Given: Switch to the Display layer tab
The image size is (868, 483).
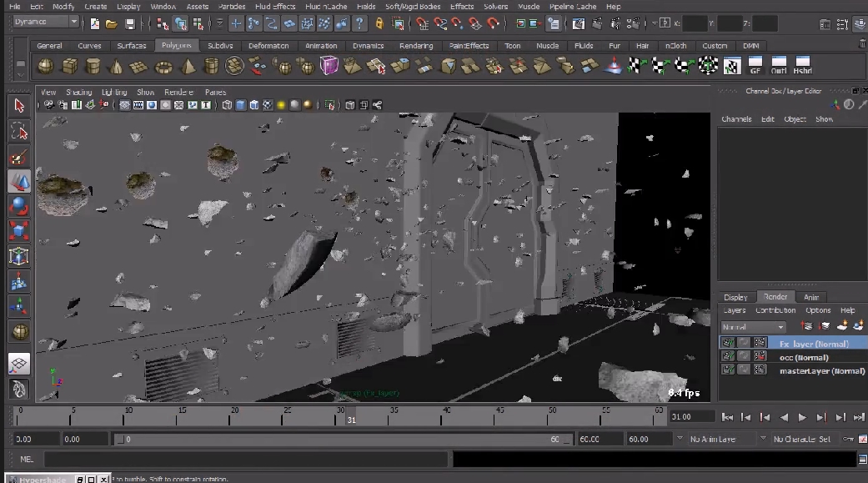Looking at the screenshot, I should pos(735,298).
